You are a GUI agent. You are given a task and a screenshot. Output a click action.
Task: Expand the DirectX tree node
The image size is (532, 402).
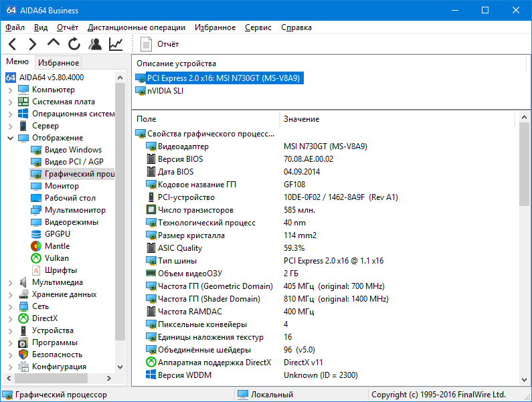tap(10, 318)
